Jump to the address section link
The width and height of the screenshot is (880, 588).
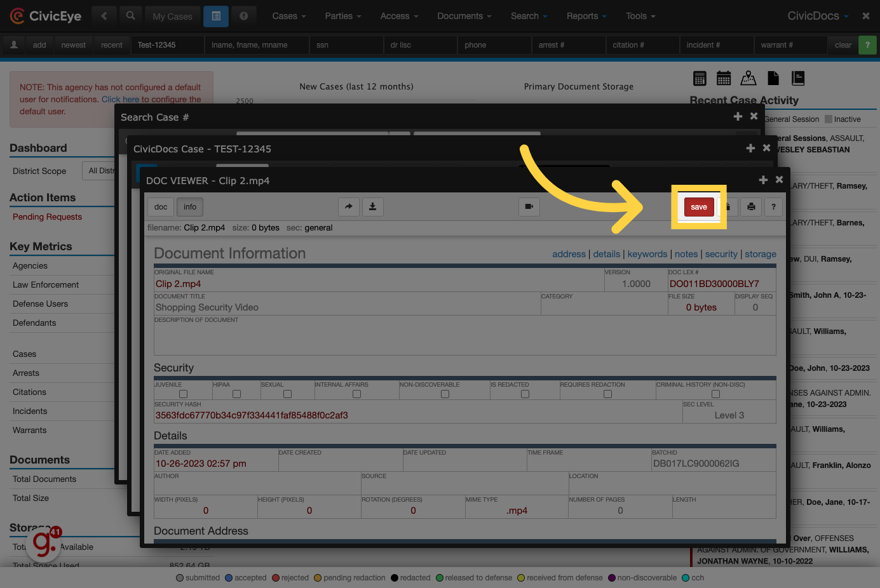tap(569, 254)
